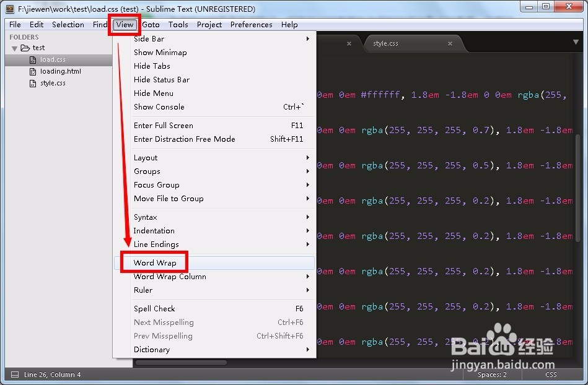Toggle Word Wrap in View menu
Screen dimensions: 588x385
point(214,263)
